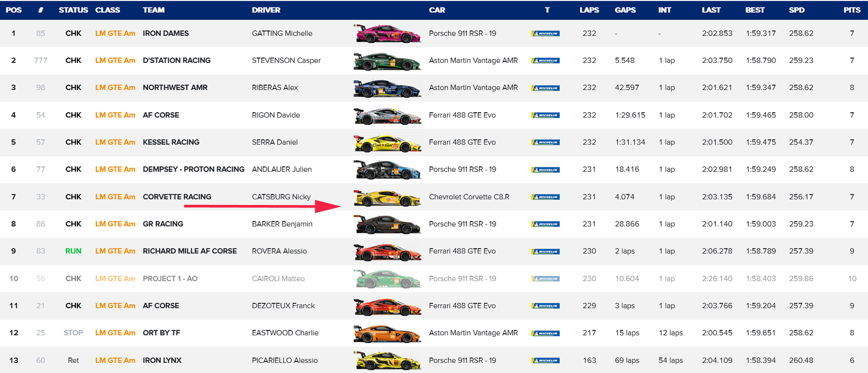Select the faded PROJECT 1 - AO row

pyautogui.click(x=170, y=278)
